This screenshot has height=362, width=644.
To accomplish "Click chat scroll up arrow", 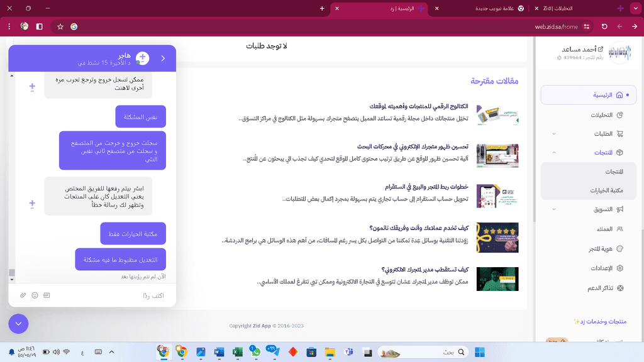I will [12, 75].
